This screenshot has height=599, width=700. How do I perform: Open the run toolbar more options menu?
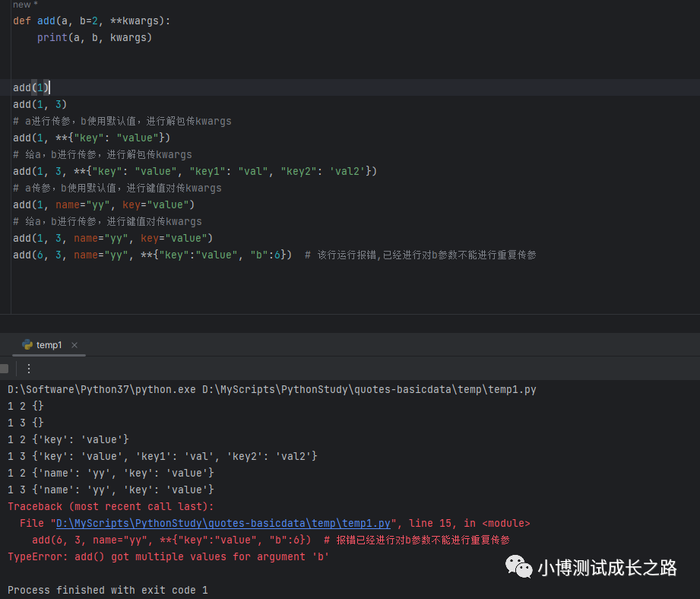click(x=29, y=369)
